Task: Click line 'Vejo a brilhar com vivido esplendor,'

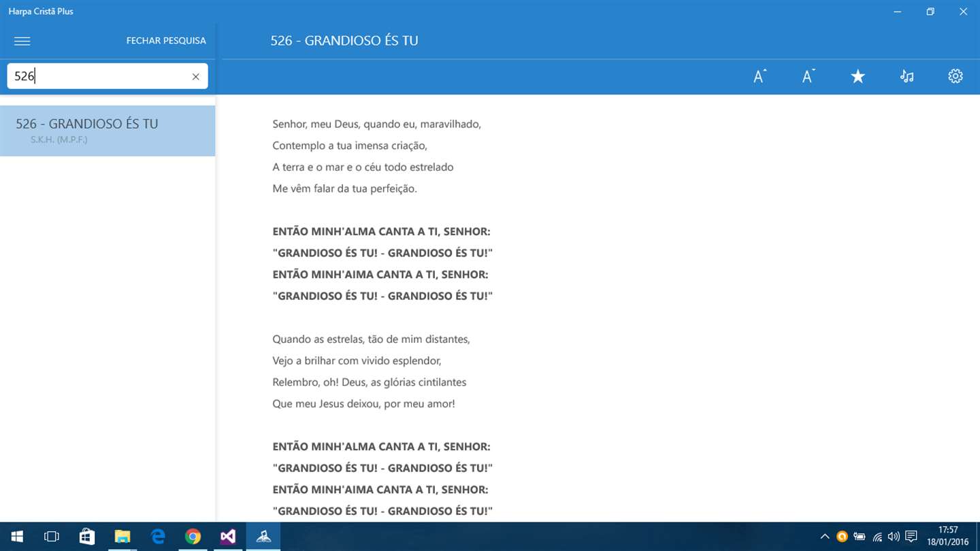Action: click(x=357, y=361)
